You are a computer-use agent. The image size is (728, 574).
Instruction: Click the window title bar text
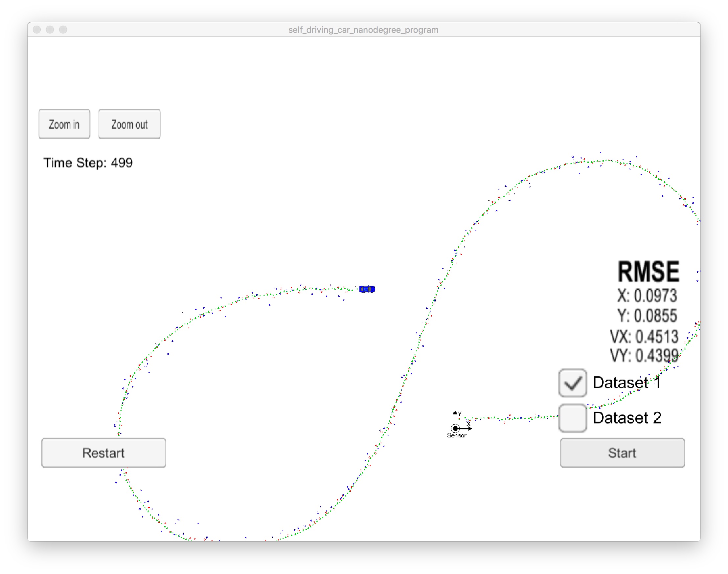(363, 30)
